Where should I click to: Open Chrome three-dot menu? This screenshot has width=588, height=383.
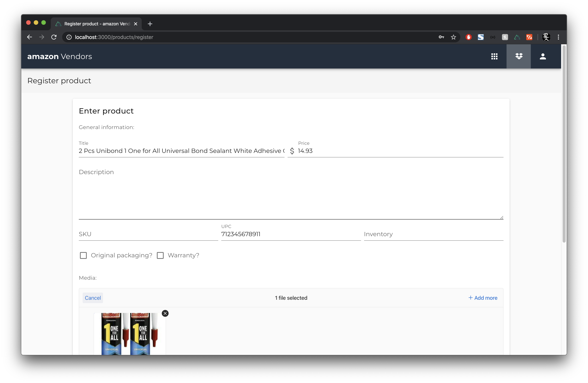(x=558, y=37)
